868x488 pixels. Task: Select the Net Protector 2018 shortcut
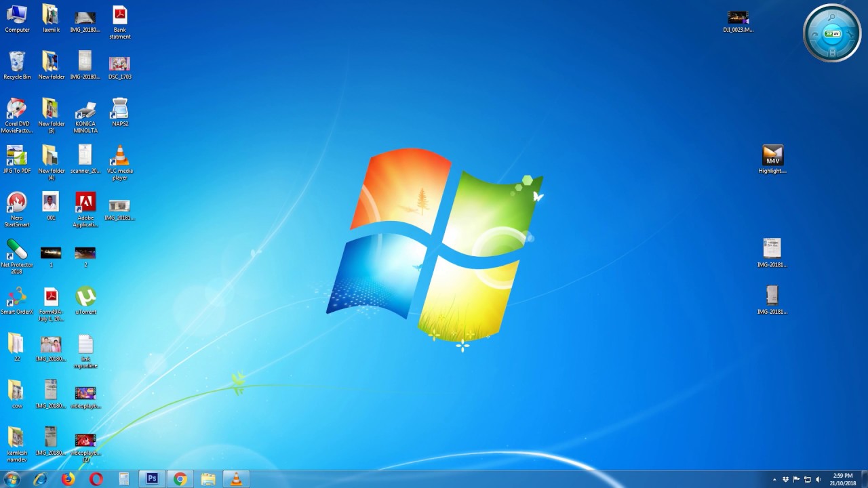tap(17, 257)
